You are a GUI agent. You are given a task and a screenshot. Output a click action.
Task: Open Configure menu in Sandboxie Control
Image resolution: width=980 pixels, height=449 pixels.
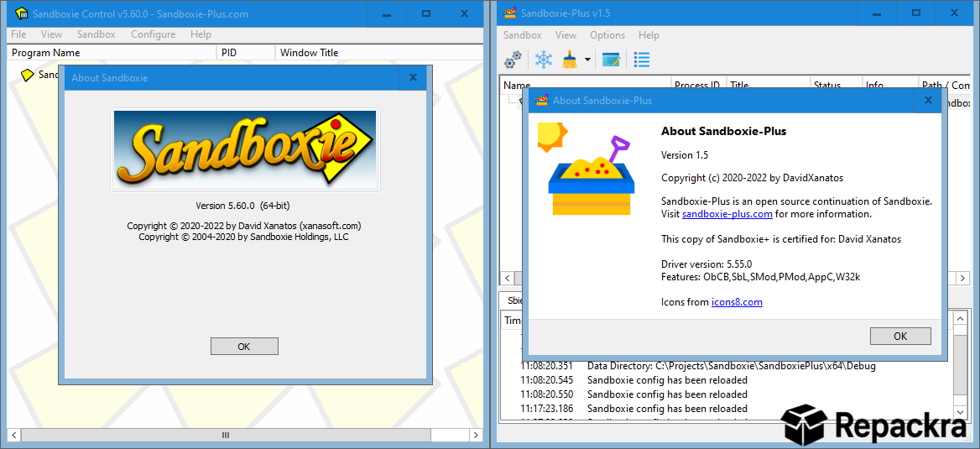tap(153, 34)
